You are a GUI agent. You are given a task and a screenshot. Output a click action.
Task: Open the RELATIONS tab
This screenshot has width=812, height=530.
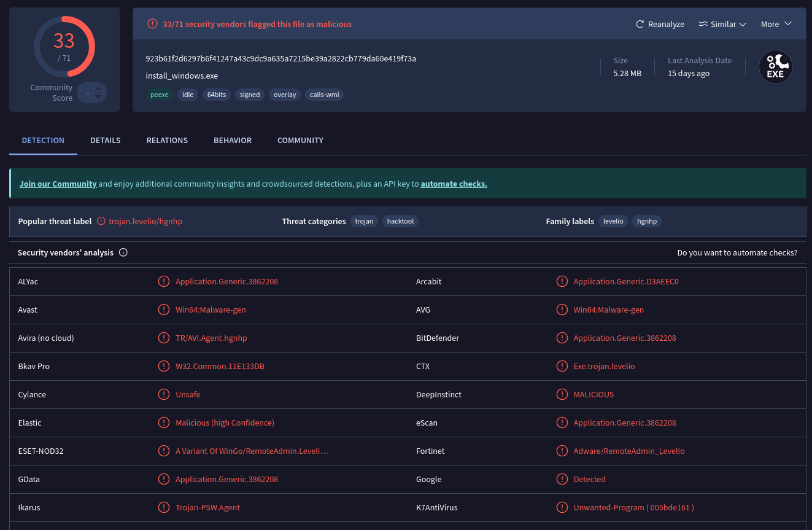pos(167,140)
